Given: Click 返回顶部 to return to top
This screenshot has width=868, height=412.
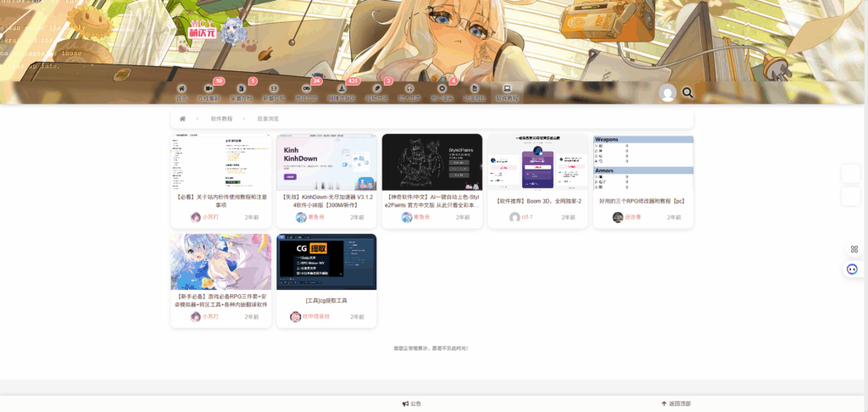Looking at the screenshot, I should (x=676, y=404).
